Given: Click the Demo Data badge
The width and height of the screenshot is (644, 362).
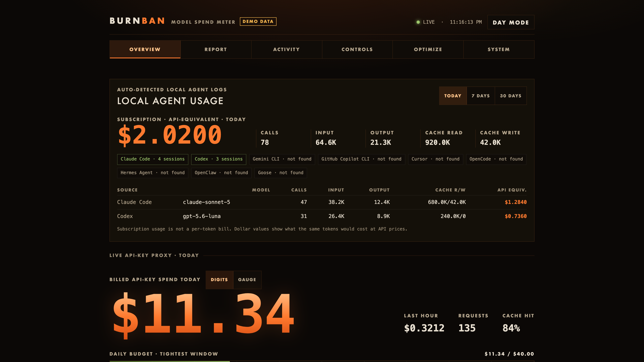Looking at the screenshot, I should (258, 22).
